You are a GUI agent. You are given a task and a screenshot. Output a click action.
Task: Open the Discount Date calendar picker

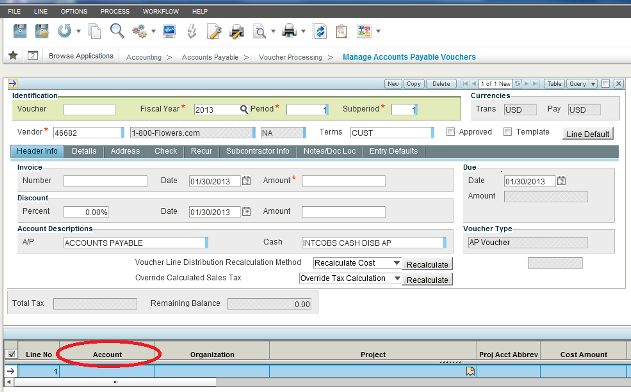pos(246,211)
